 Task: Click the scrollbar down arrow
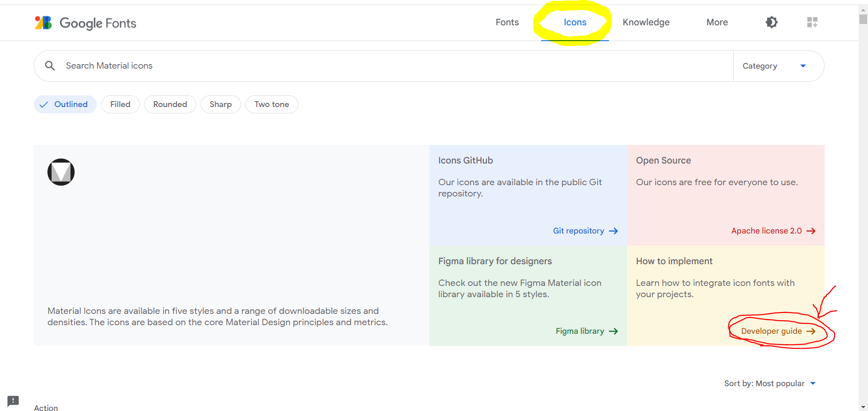863,407
